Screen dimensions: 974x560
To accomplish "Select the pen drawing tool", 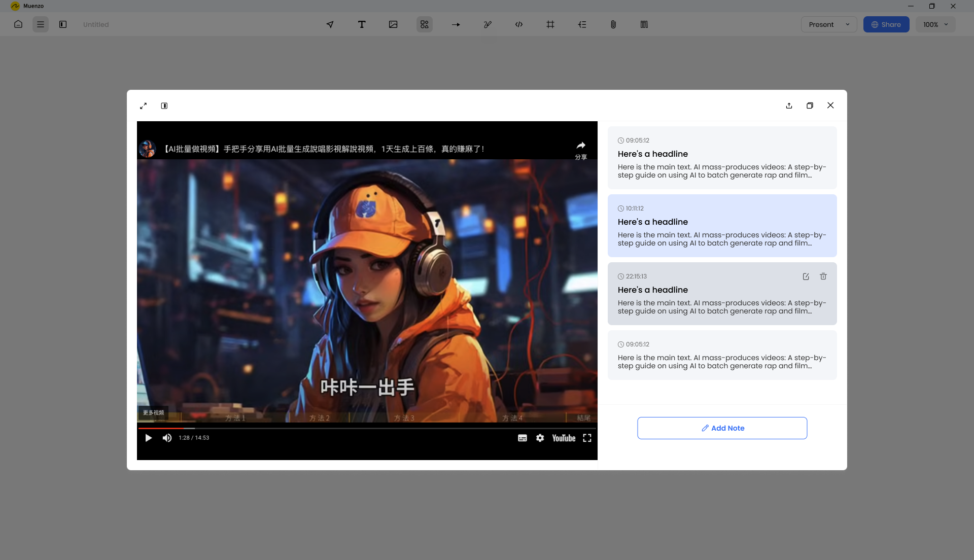I will pos(488,24).
